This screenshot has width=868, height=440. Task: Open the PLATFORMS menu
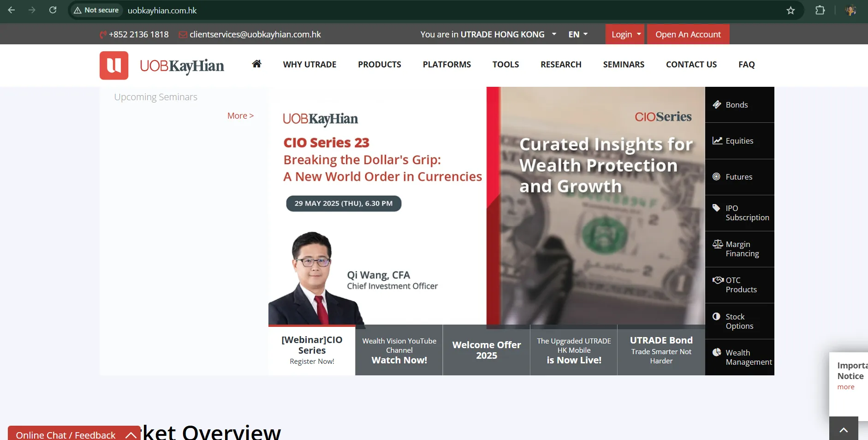[x=446, y=65]
